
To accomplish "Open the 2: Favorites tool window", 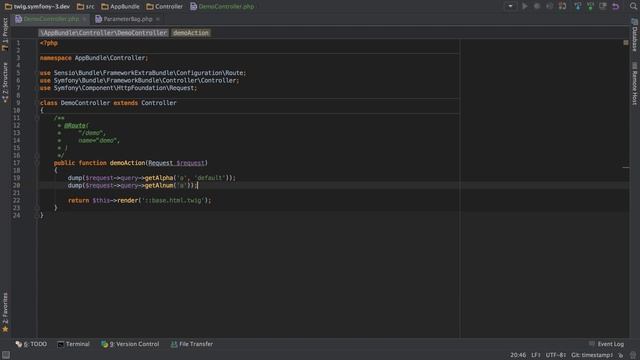I will pyautogui.click(x=5, y=312).
